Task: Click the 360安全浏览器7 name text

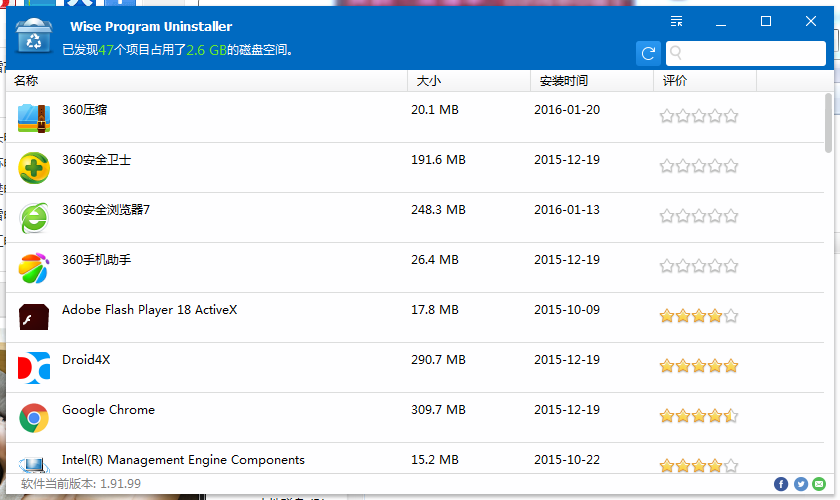Action: click(106, 210)
